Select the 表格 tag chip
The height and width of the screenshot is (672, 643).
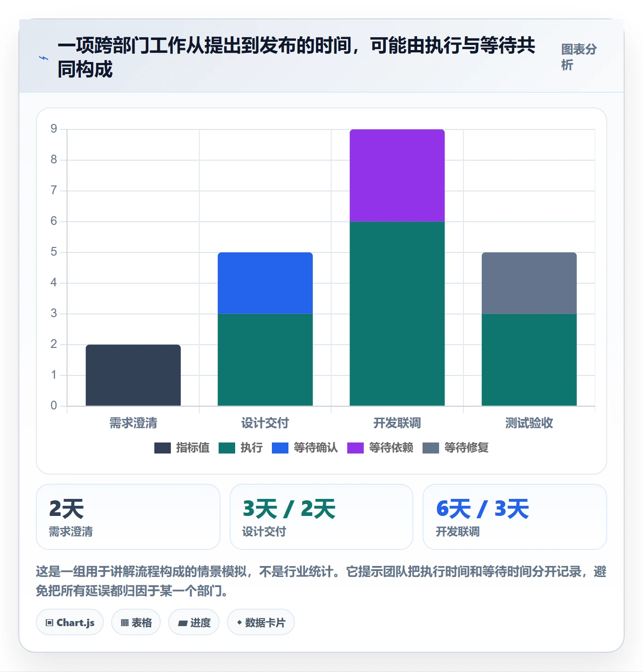(x=136, y=622)
